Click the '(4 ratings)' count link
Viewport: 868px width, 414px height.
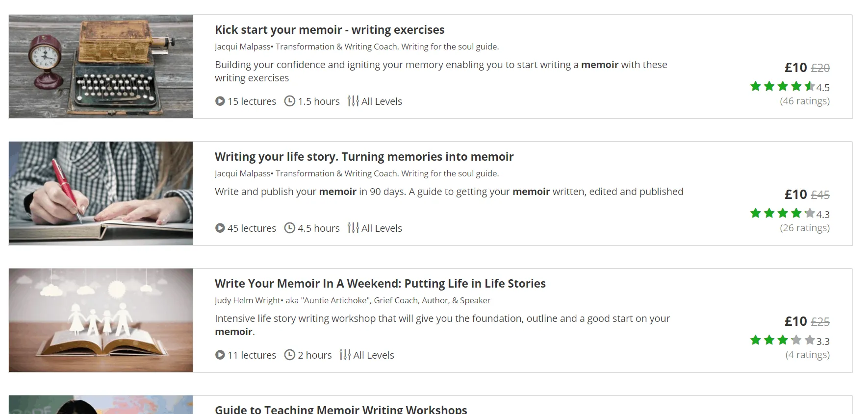tap(807, 354)
